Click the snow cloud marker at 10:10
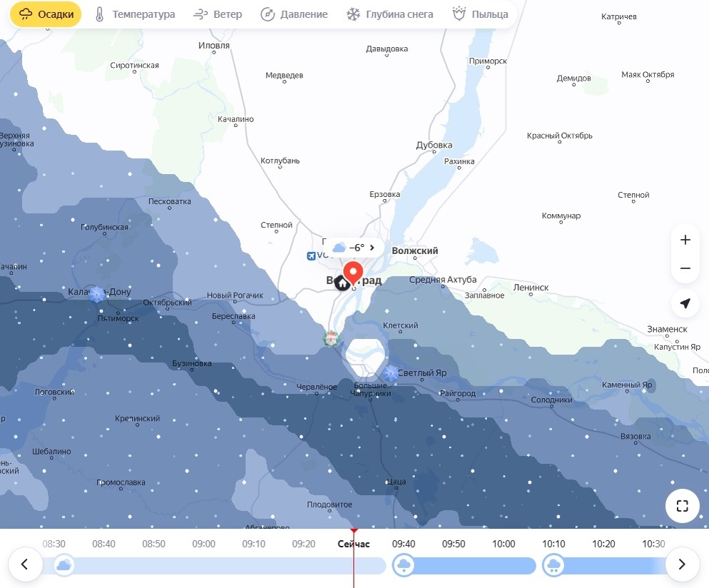Viewport: 709px width, 588px height. 554,565
